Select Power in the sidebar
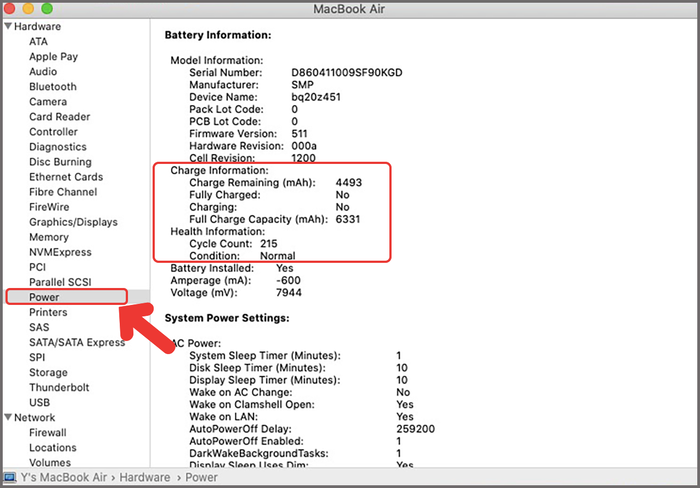This screenshot has height=488, width=700. click(x=44, y=297)
